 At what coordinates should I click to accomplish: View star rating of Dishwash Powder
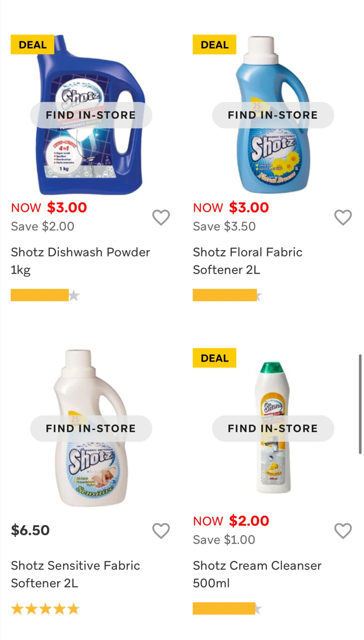click(x=45, y=295)
